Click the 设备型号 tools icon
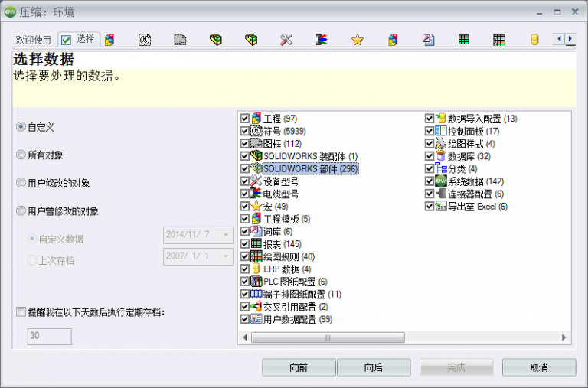Screen dimensions: 588x388 256,181
